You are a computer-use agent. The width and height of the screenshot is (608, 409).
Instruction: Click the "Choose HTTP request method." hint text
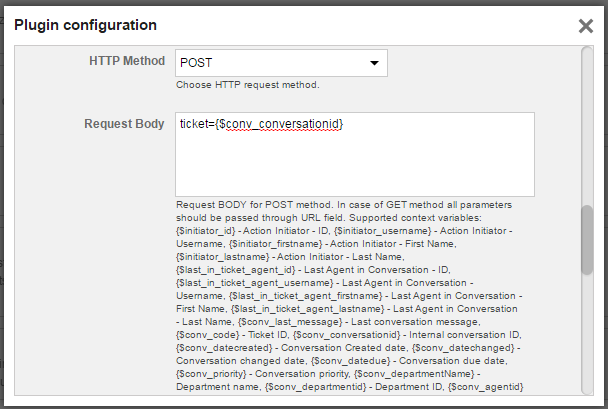pyautogui.click(x=247, y=85)
